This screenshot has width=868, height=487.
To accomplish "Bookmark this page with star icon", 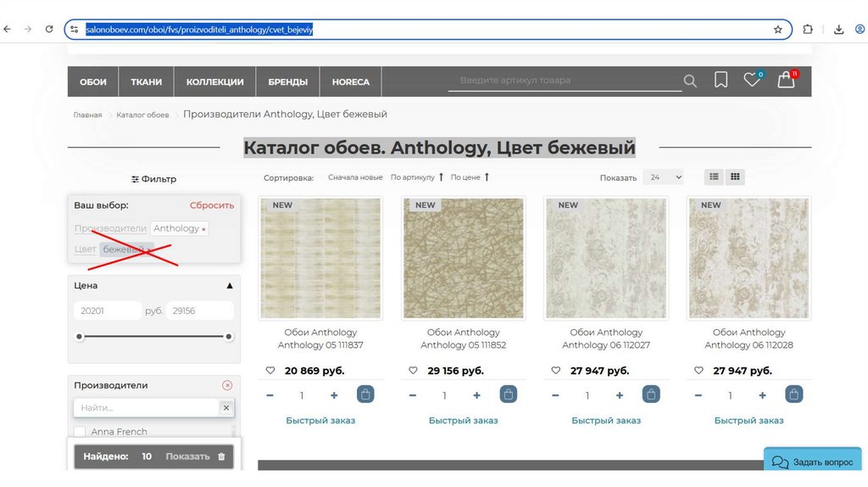I will 778,30.
